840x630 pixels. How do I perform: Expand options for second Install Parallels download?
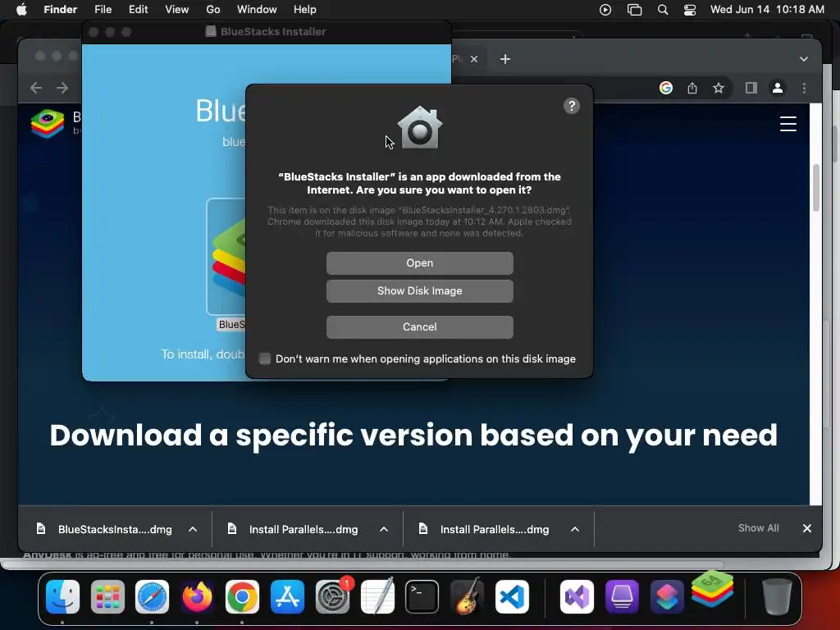(575, 529)
